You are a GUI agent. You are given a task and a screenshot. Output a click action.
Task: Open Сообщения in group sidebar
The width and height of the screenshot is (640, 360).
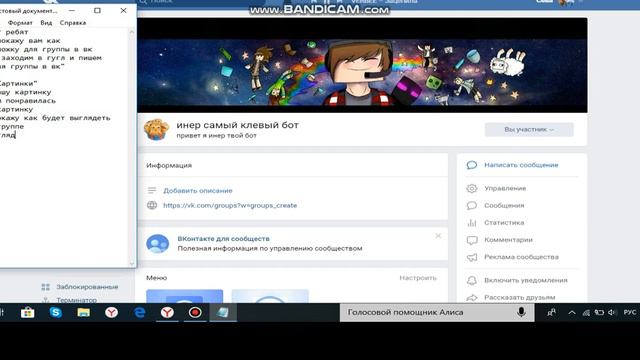point(504,205)
